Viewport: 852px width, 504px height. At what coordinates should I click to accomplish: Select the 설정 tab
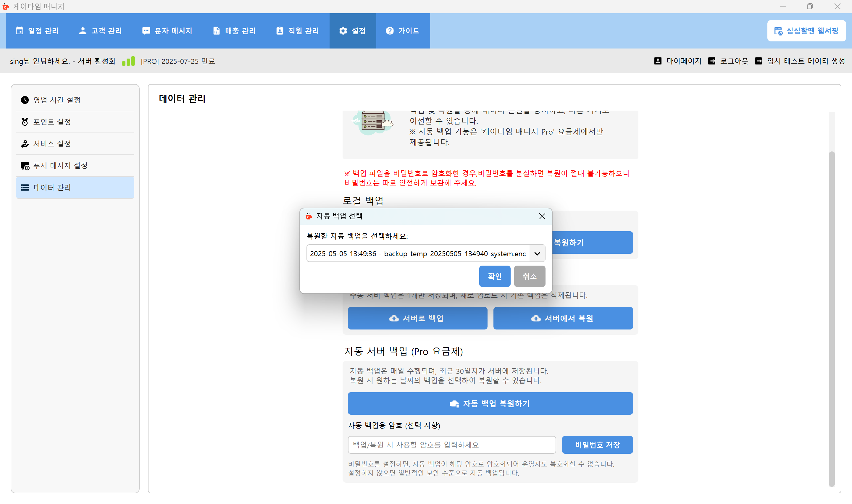[352, 31]
